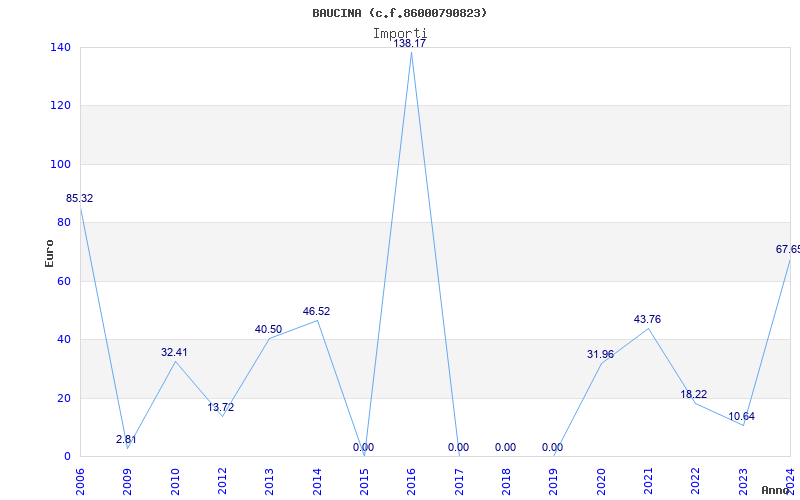Click the 2013 x-axis year label
The image size is (800, 500).
pos(269,482)
